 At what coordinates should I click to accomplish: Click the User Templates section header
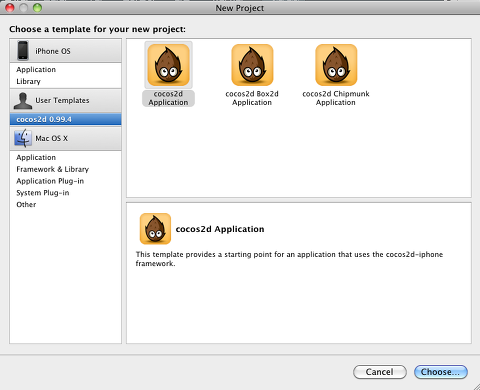pos(66,101)
